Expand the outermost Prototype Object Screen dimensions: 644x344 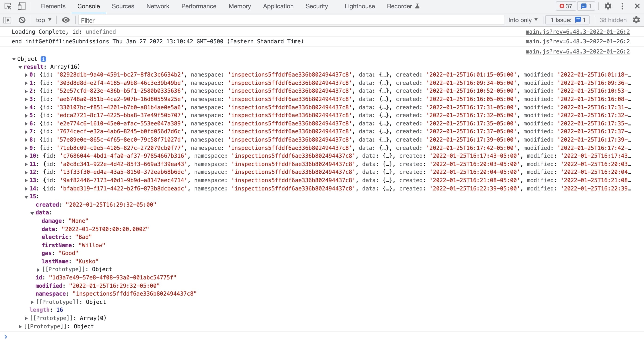pos(20,326)
